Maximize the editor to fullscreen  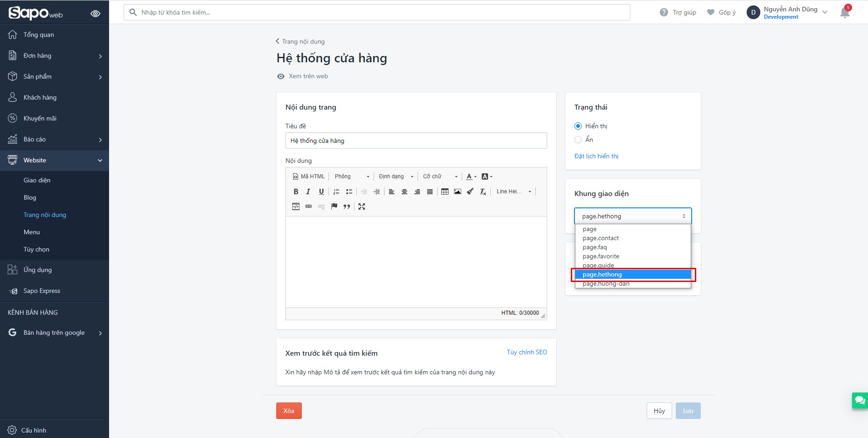tap(362, 206)
